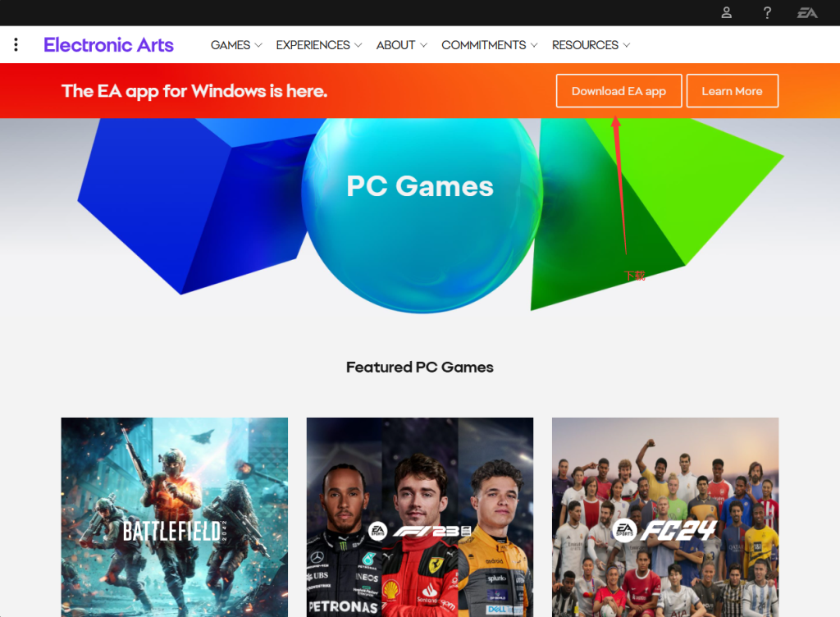Click the EA app for Windows banner text
This screenshot has width=840, height=617.
pyautogui.click(x=194, y=91)
